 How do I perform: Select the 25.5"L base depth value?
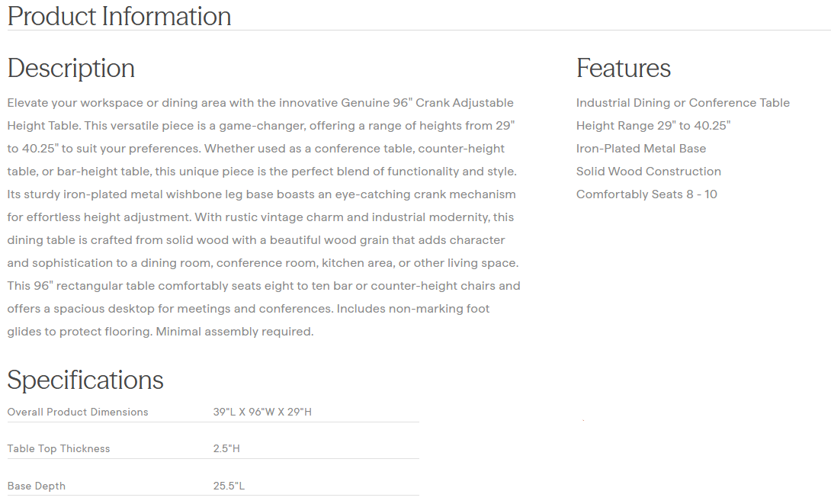229,486
